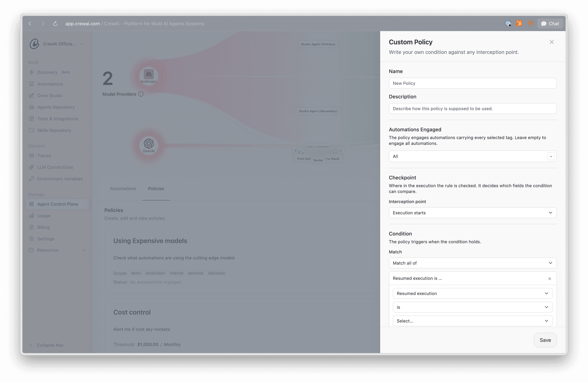Show Model Providers info icon

pyautogui.click(x=141, y=94)
